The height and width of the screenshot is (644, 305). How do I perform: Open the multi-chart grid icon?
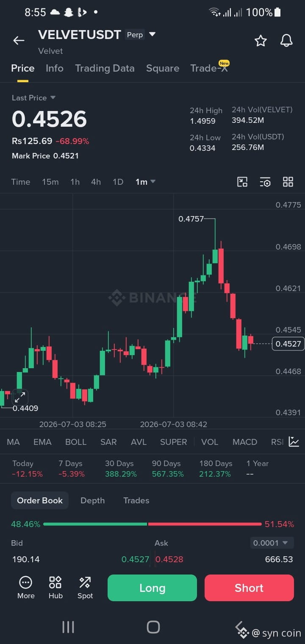[288, 182]
